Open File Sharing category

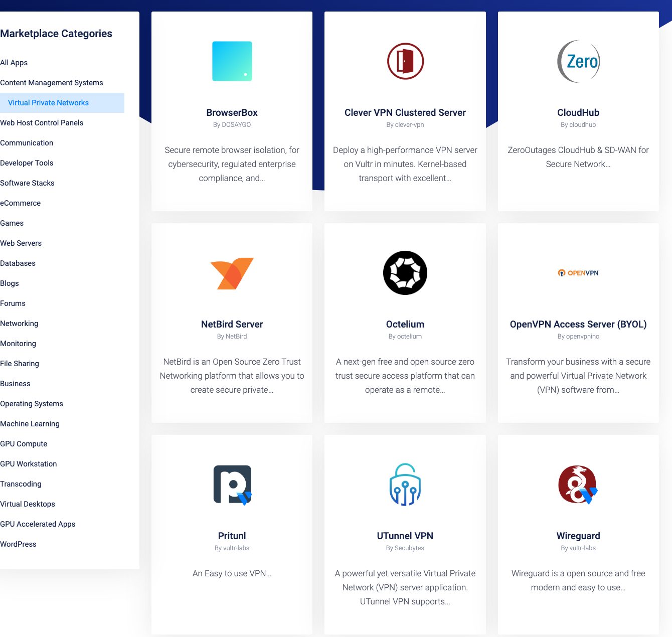(20, 364)
